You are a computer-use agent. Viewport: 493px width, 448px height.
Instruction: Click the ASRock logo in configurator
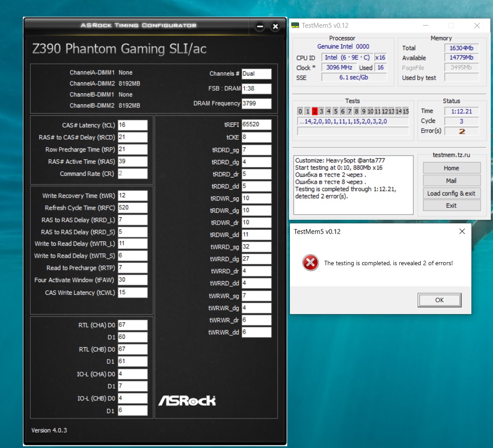[187, 400]
